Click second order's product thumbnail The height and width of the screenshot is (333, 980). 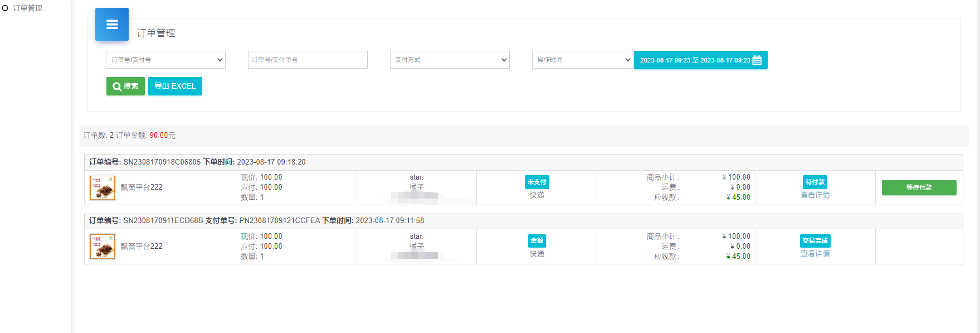click(103, 246)
